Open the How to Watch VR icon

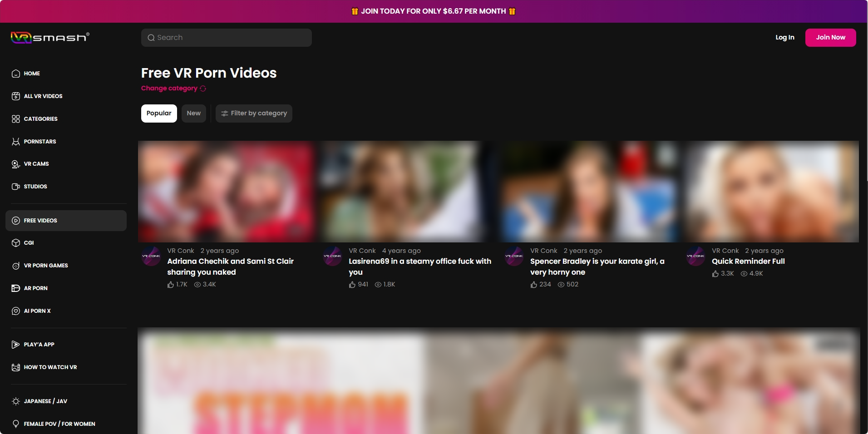pyautogui.click(x=16, y=367)
